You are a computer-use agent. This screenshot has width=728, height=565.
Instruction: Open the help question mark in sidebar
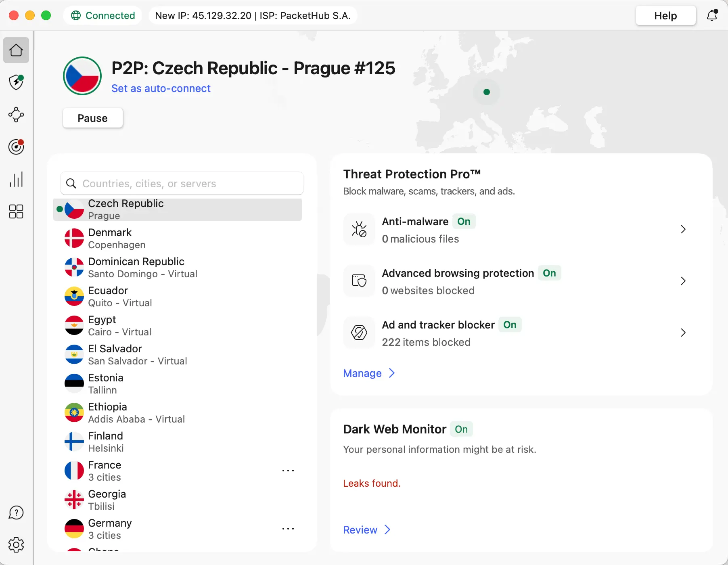pos(16,513)
